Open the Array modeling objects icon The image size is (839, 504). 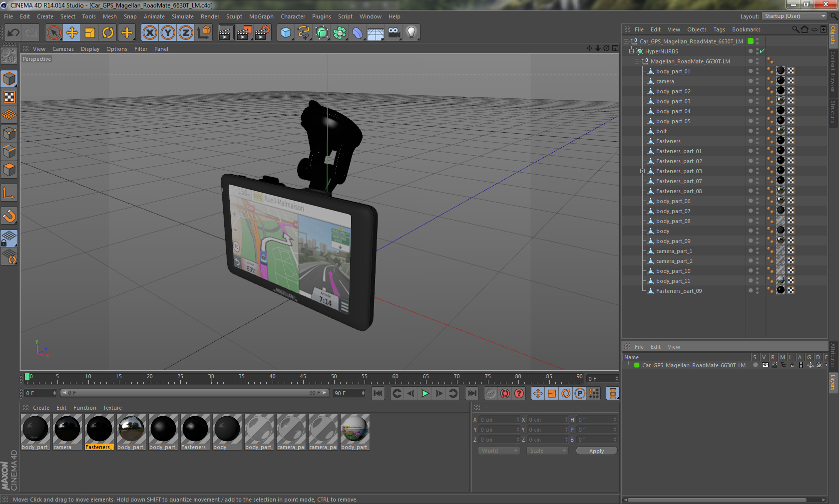click(x=340, y=33)
